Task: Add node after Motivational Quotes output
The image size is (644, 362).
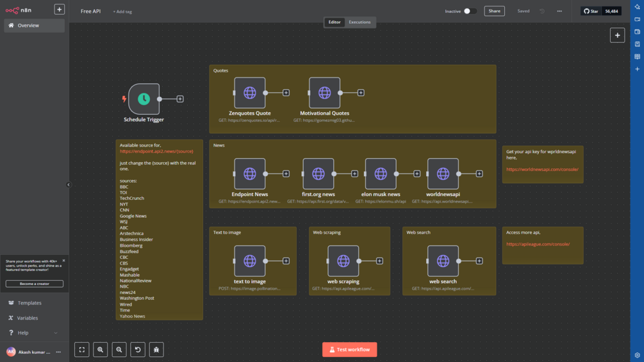Action: [361, 93]
